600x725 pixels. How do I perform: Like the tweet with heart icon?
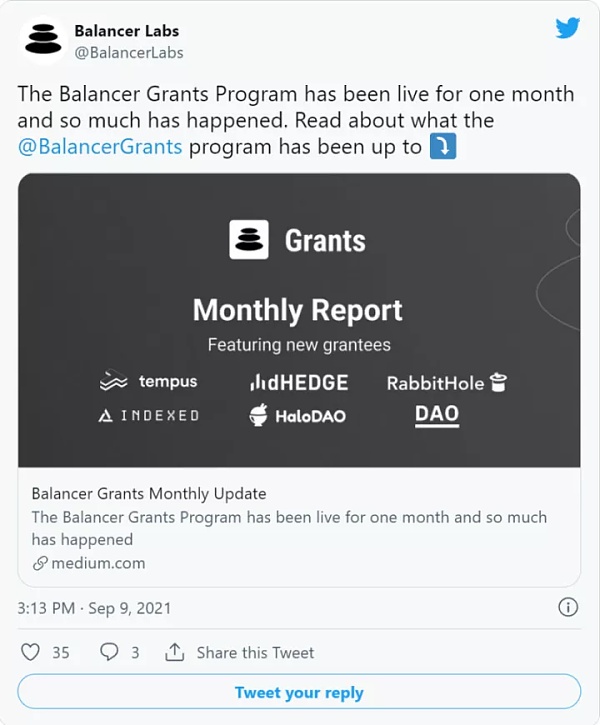[31, 652]
